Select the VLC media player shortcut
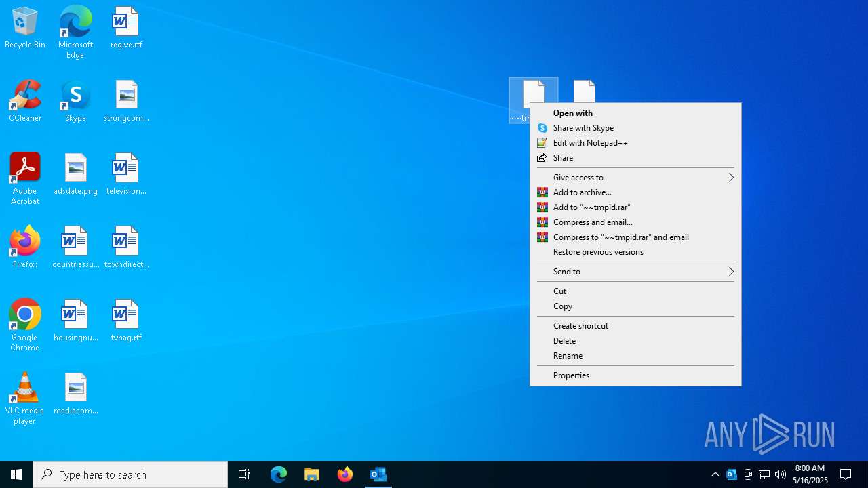The height and width of the screenshot is (488, 868). point(25,399)
